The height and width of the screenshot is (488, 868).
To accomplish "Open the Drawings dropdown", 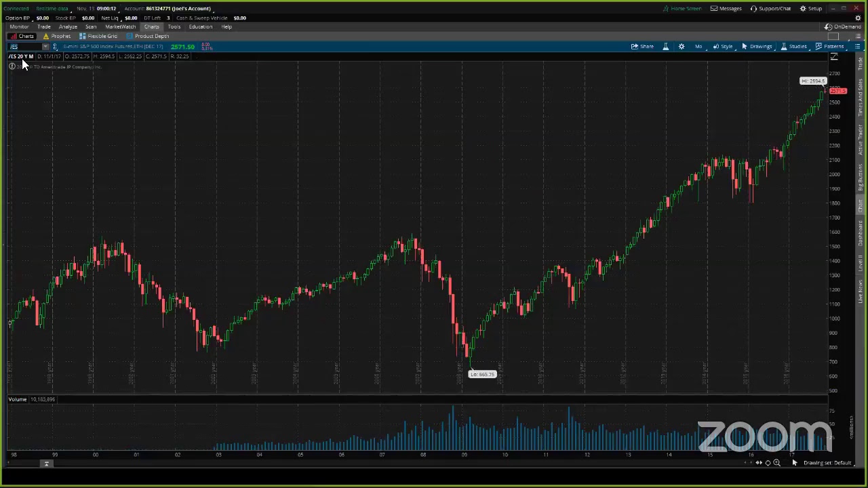I will click(757, 46).
